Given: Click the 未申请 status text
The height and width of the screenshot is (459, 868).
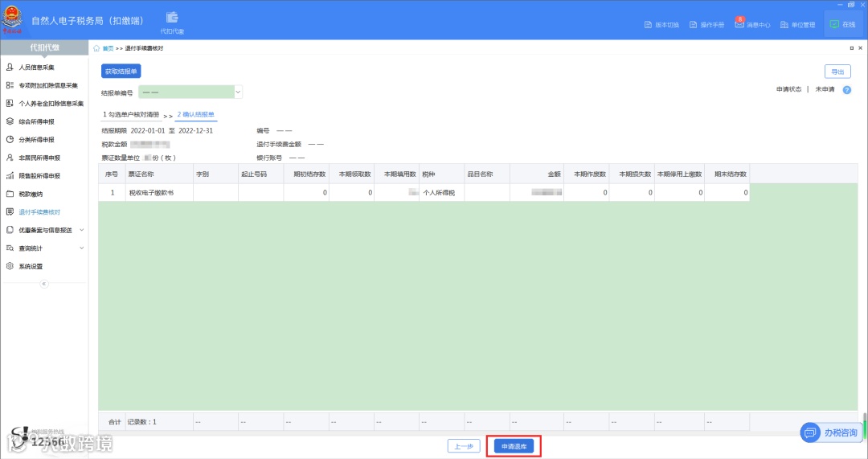Looking at the screenshot, I should 825,89.
